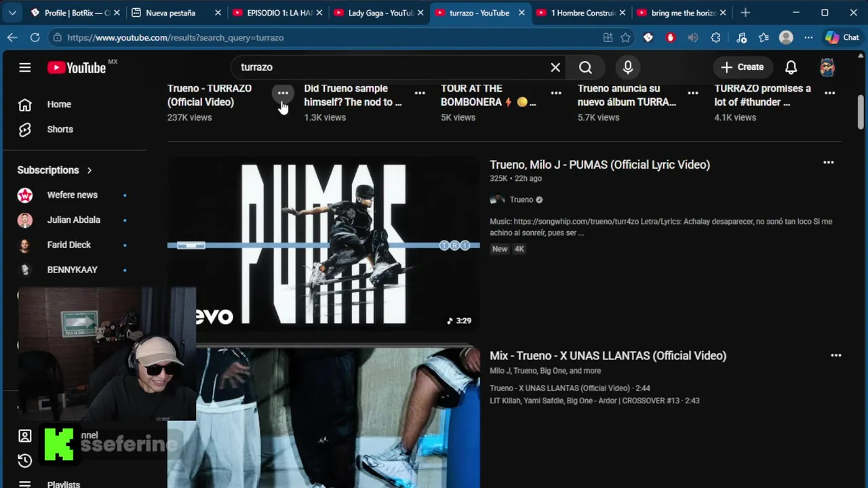Open BENNYKAAY subscription

[x=73, y=270]
